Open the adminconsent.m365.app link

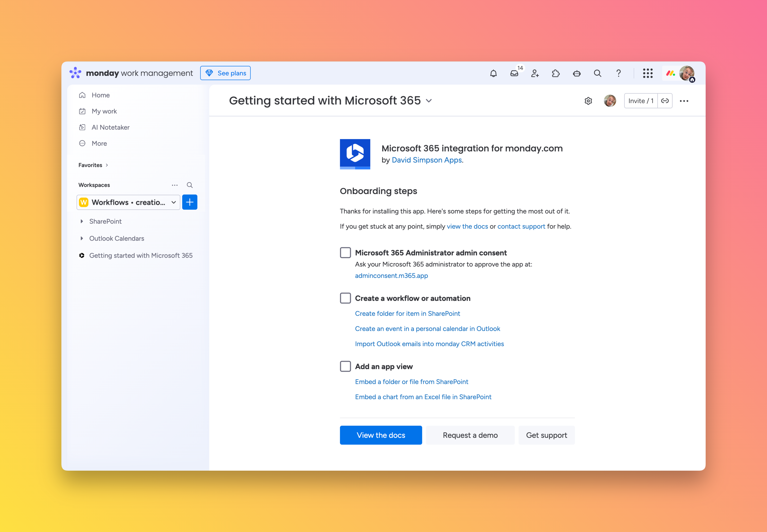point(391,276)
